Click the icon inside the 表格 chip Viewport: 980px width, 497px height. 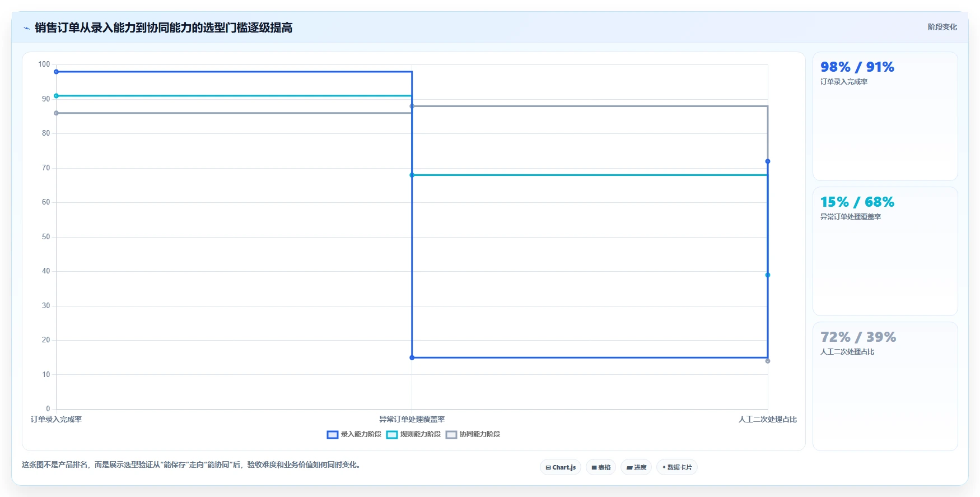click(594, 467)
